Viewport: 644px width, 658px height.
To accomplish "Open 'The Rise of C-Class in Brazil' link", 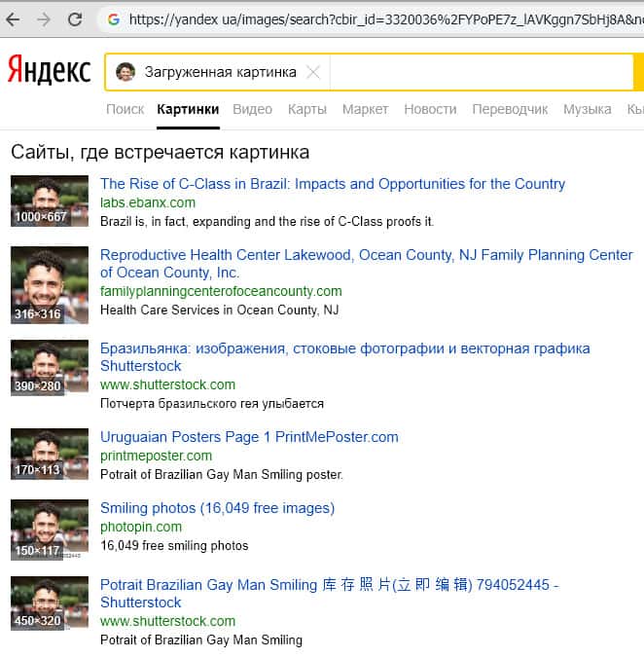I will pos(333,184).
